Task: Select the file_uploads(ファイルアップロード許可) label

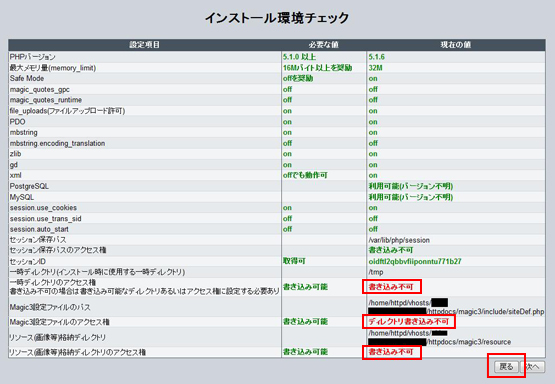Action: pyautogui.click(x=67, y=111)
